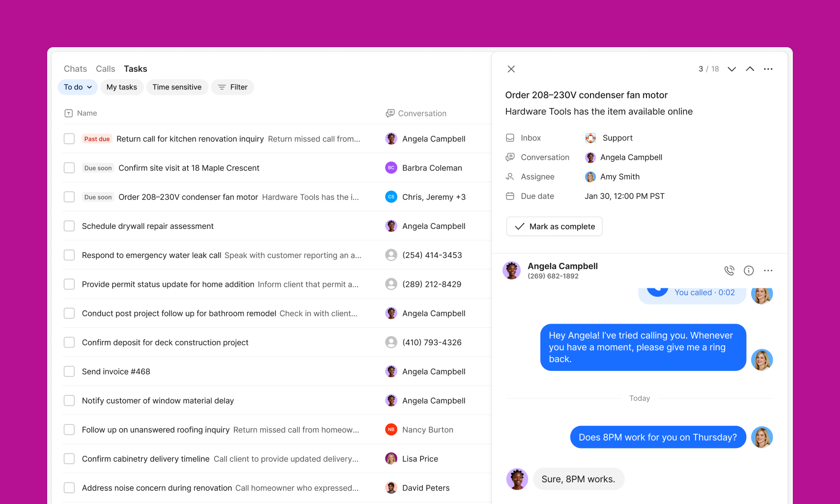Click Name column header icon
The height and width of the screenshot is (504, 840).
pos(69,113)
